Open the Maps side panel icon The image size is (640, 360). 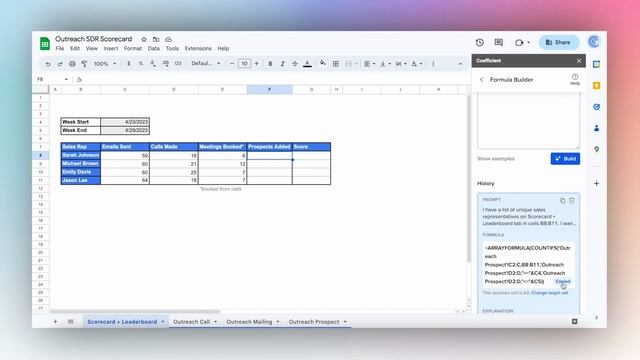(596, 149)
